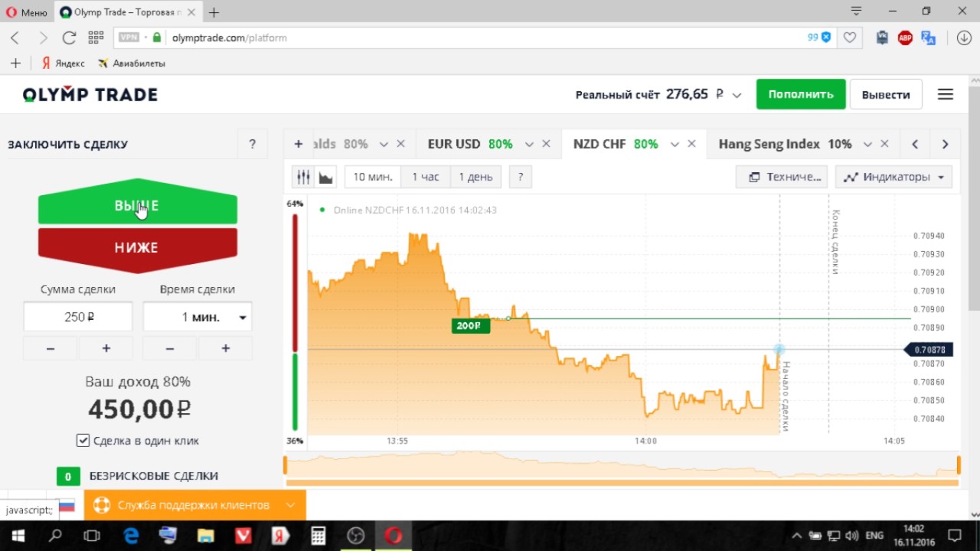This screenshot has height=551, width=980.
Task: Open Calculator from the taskbar
Action: click(x=318, y=536)
